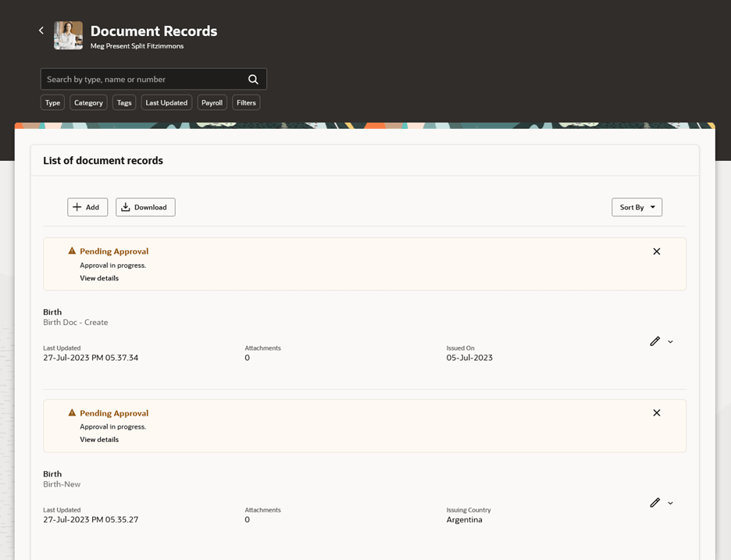Viewport: 731px width, 560px height.
Task: Click the magnifier search icon
Action: (253, 79)
